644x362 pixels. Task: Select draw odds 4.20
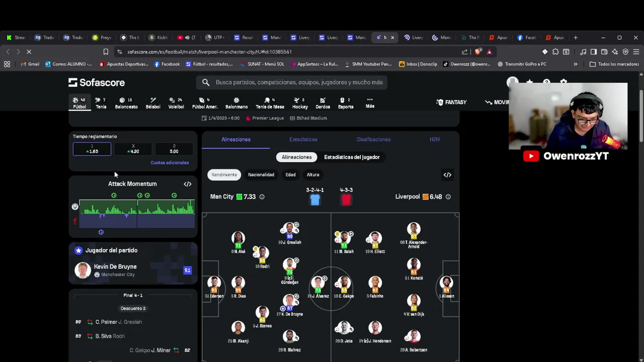point(133,149)
